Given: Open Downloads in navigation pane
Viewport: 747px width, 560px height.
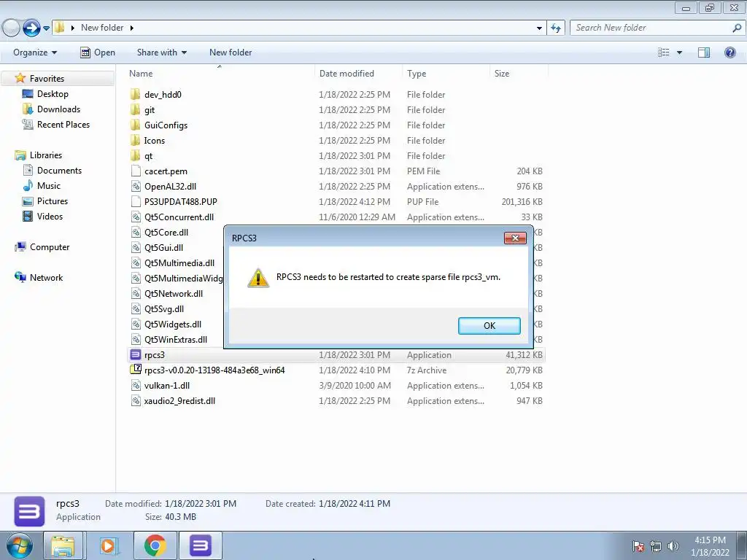Looking at the screenshot, I should tap(58, 109).
